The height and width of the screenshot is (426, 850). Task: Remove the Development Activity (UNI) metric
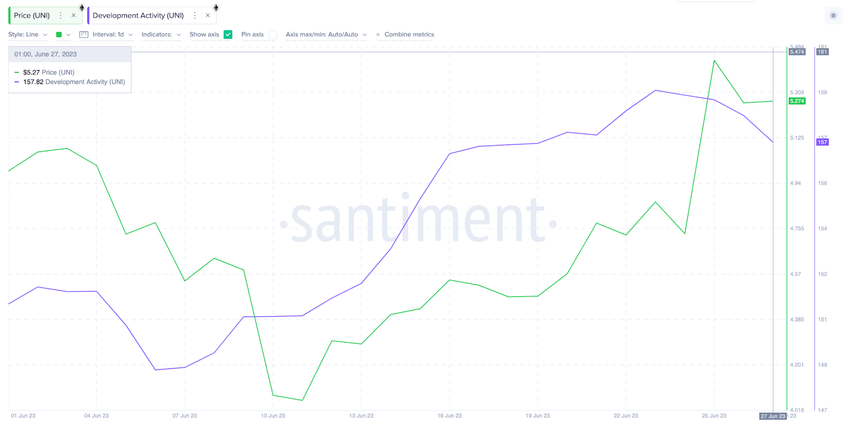point(208,16)
